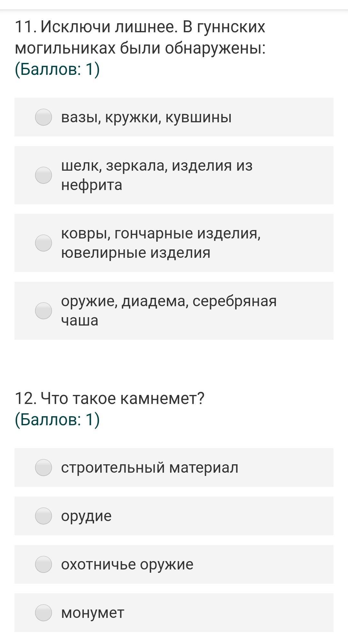This screenshot has width=348, height=644.
Task: Tap the 'монумет' answer text
Action: [x=92, y=613]
